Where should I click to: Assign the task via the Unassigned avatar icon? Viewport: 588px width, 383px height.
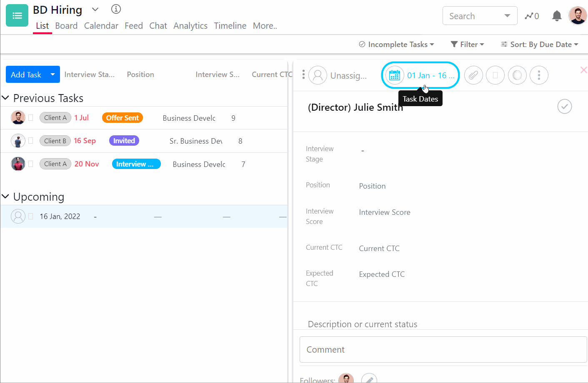click(x=318, y=75)
